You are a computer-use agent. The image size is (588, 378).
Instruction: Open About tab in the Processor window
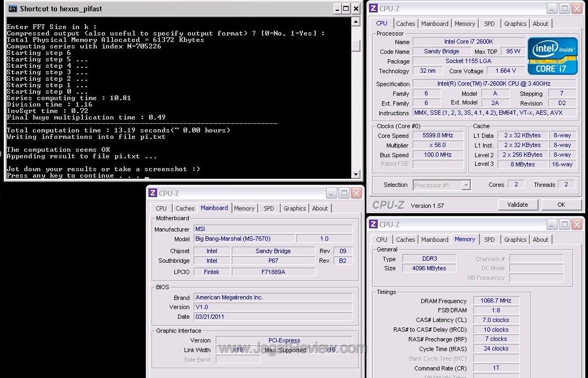(540, 24)
